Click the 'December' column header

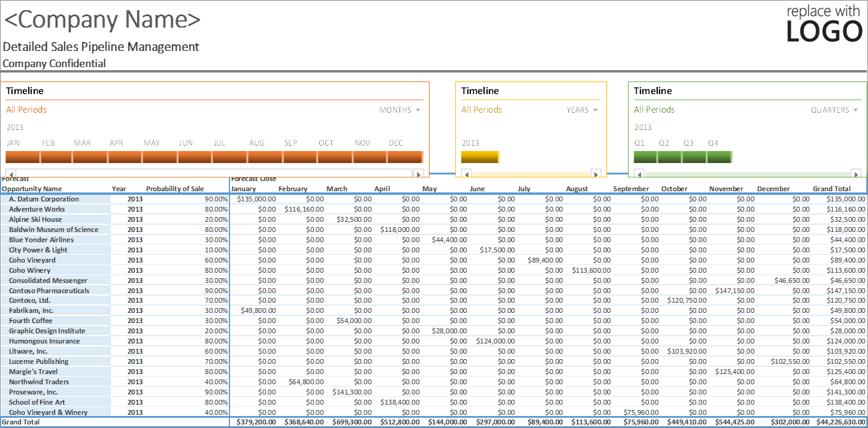click(x=773, y=189)
